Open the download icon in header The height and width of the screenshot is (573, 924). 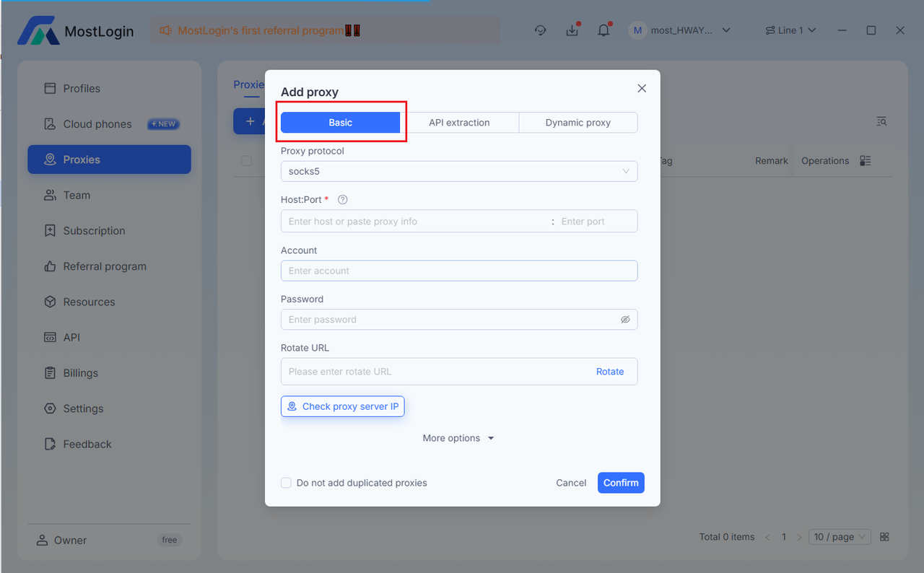click(x=572, y=30)
